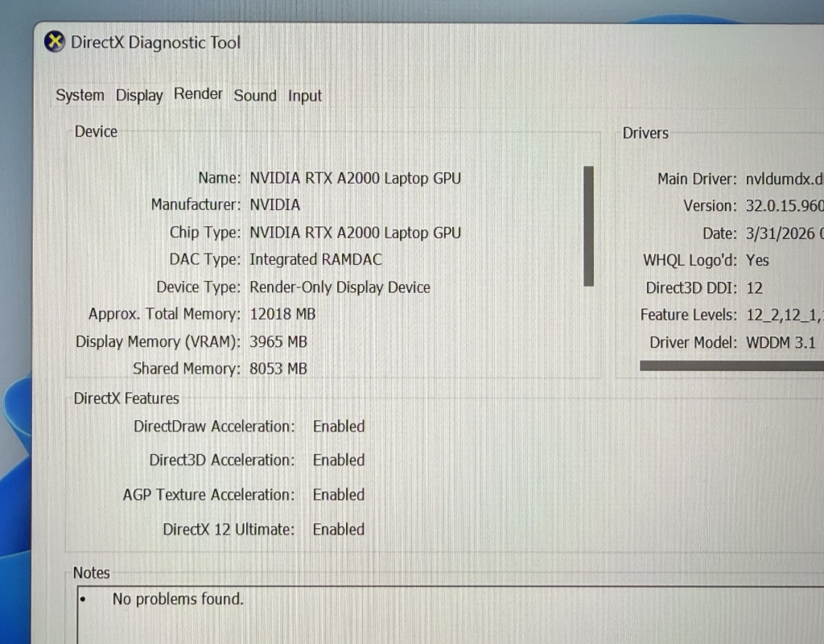Switch to the Display tab
This screenshot has width=824, height=644.
(139, 95)
